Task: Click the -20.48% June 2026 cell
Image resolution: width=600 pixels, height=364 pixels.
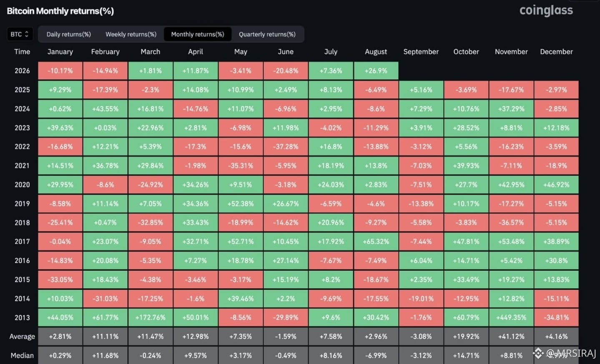Action: 286,71
